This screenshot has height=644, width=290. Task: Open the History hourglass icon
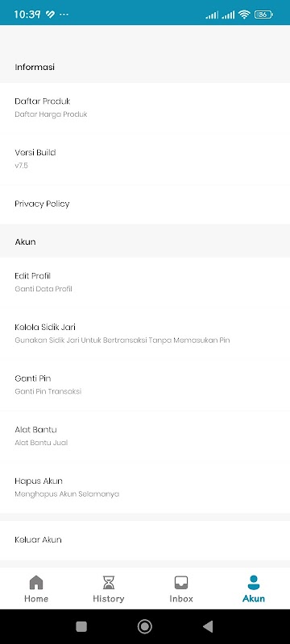click(x=109, y=582)
